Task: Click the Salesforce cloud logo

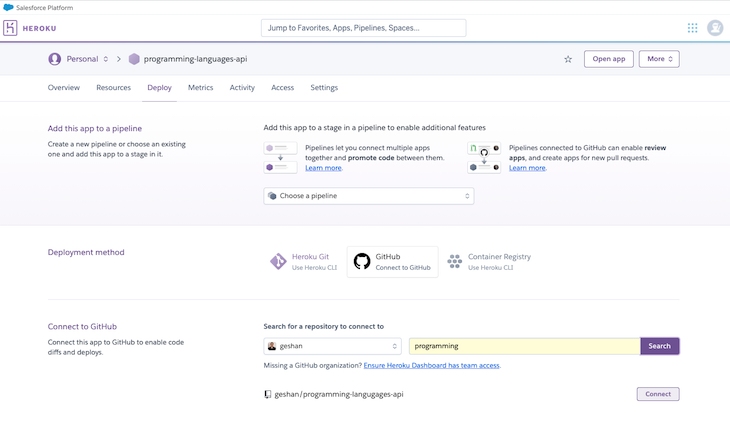Action: coord(8,7)
